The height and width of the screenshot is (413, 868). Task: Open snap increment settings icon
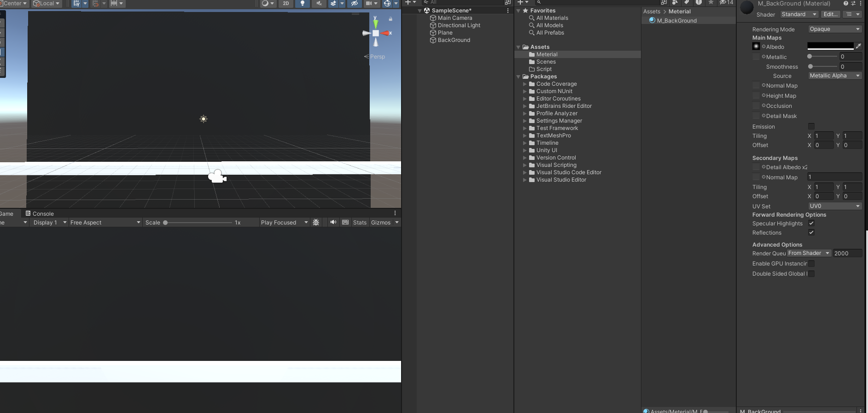point(114,3)
